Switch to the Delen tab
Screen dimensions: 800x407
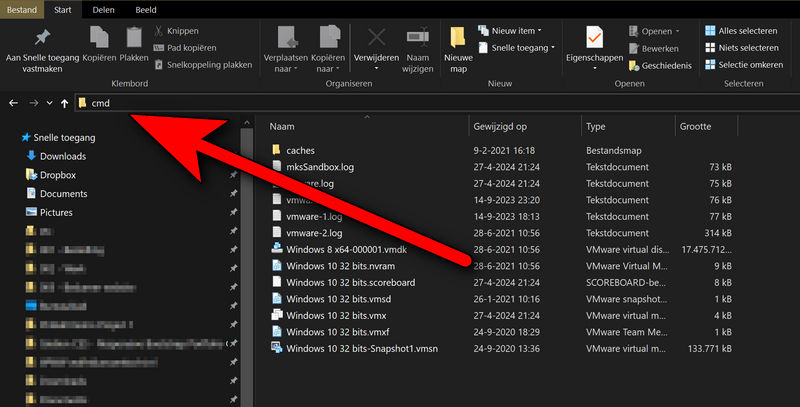click(x=103, y=10)
